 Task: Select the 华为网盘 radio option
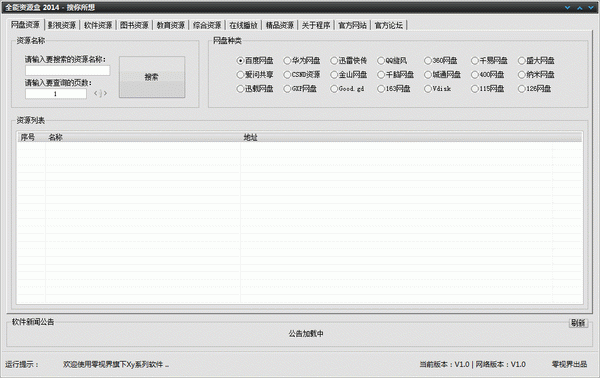point(302,60)
